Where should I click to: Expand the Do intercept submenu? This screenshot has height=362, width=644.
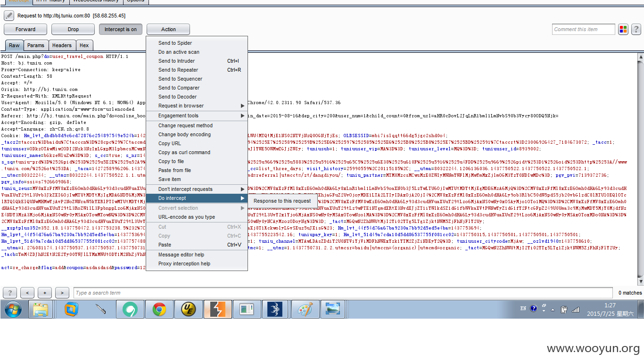tap(197, 198)
